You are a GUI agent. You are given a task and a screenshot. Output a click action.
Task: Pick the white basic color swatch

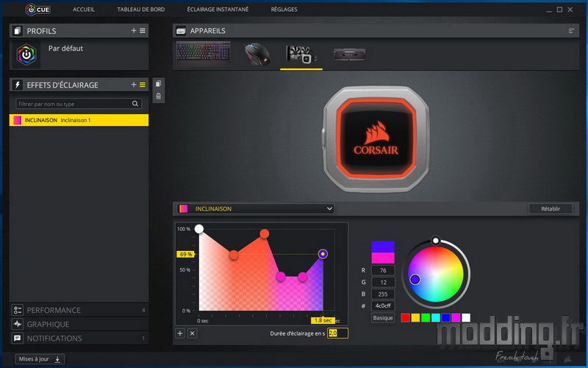[466, 318]
